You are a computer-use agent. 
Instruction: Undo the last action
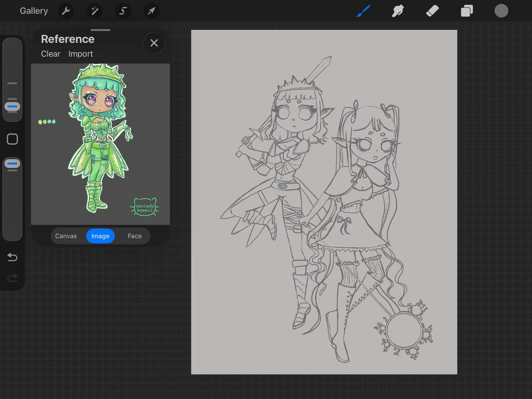pos(12,257)
